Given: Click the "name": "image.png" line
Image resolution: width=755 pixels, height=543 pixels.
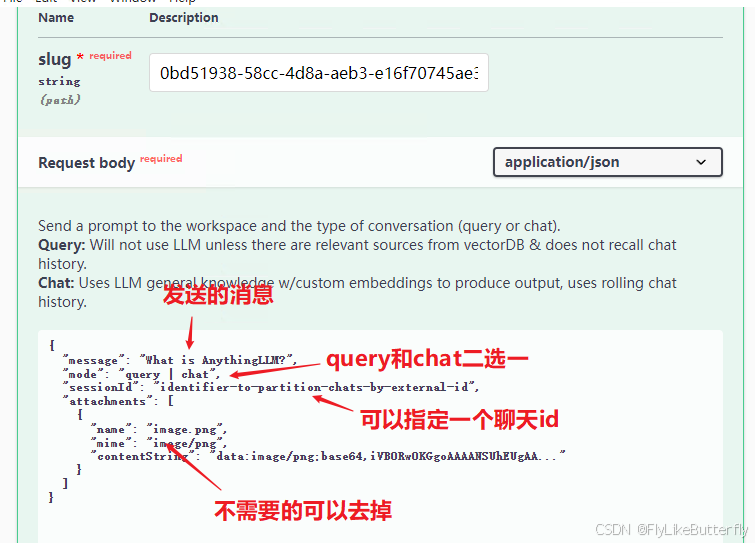Looking at the screenshot, I should tap(158, 429).
